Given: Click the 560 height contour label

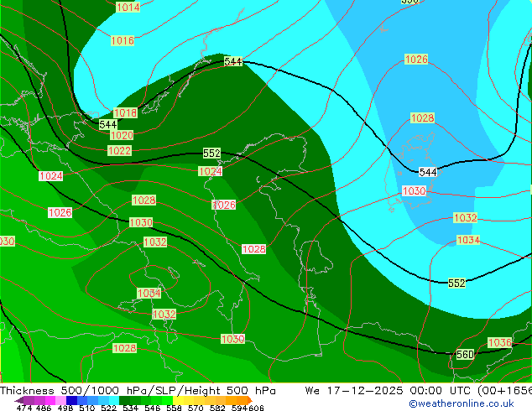Looking at the screenshot, I should pyautogui.click(x=465, y=354).
